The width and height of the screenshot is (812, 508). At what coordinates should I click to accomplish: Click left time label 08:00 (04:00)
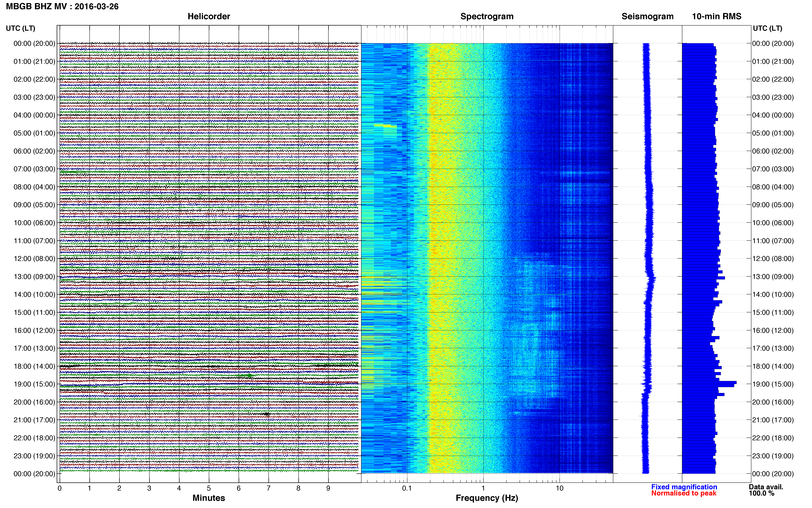(x=34, y=187)
